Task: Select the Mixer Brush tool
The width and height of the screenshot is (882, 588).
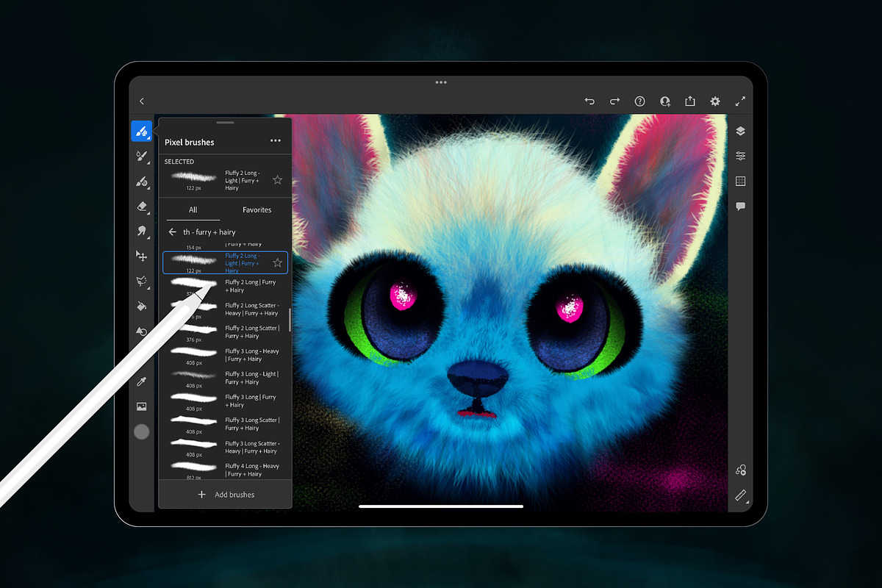Action: (142, 182)
